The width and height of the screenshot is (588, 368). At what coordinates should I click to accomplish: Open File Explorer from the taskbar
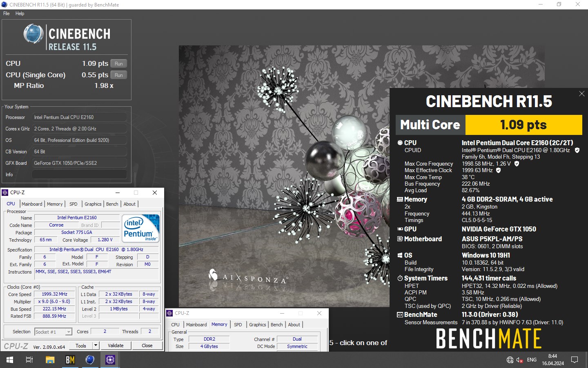pyautogui.click(x=50, y=360)
